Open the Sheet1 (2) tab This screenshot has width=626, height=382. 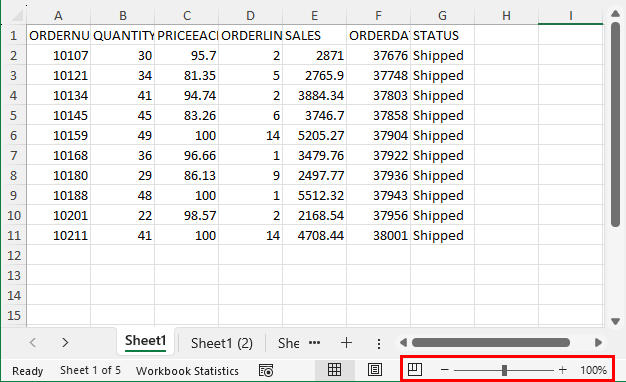pos(222,343)
